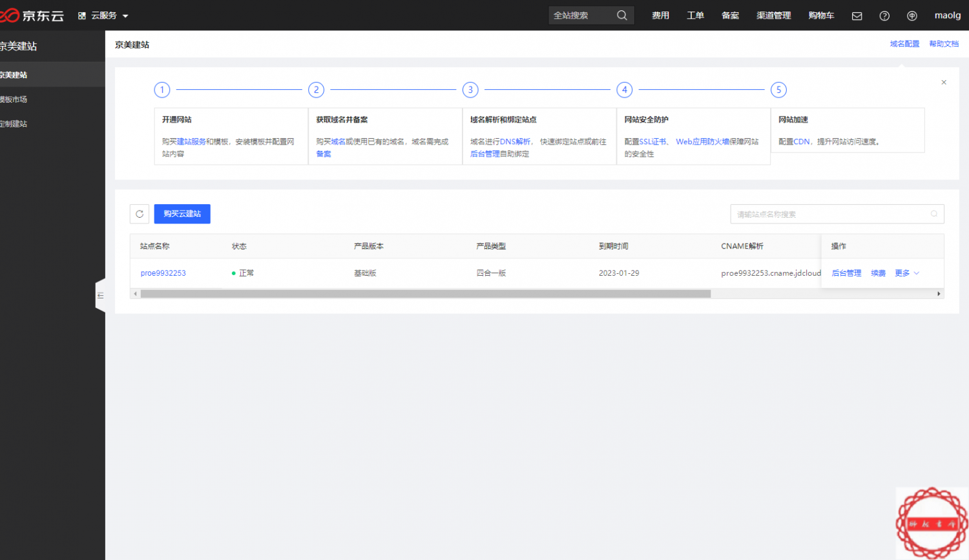Open the 域名配置 link
The image size is (969, 560).
904,44
